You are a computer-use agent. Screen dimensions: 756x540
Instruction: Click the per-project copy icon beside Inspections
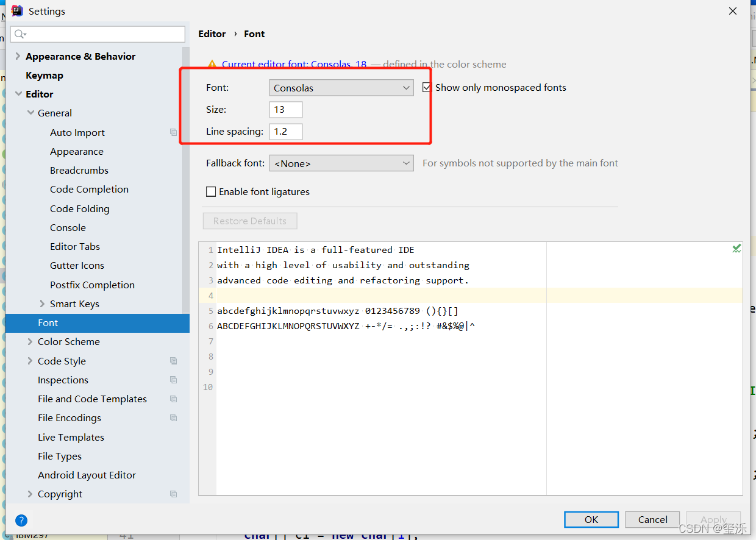173,380
